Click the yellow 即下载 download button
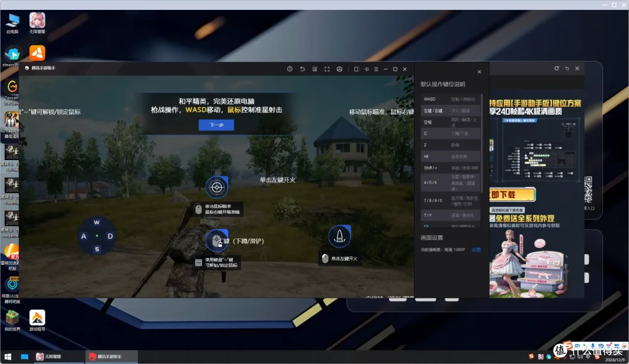 [x=513, y=195]
